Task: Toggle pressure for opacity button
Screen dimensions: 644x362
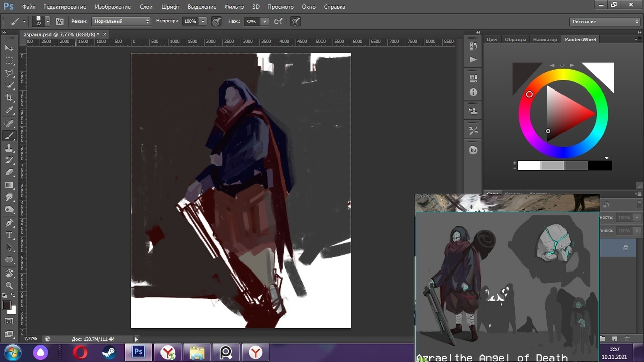Action: pos(216,21)
